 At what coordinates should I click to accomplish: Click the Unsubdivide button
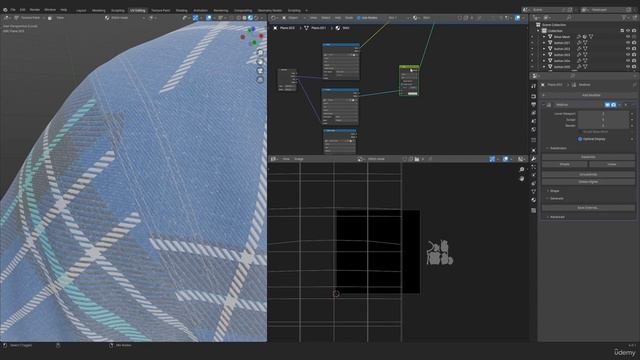588,174
